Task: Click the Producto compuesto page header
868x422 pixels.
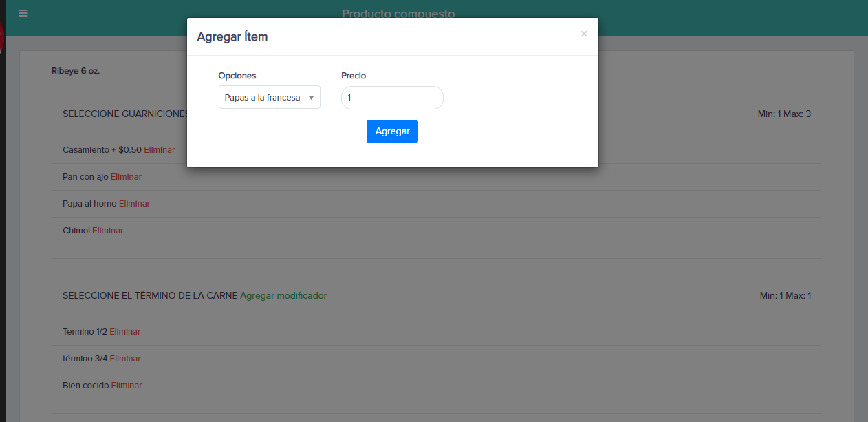Action: 398,13
